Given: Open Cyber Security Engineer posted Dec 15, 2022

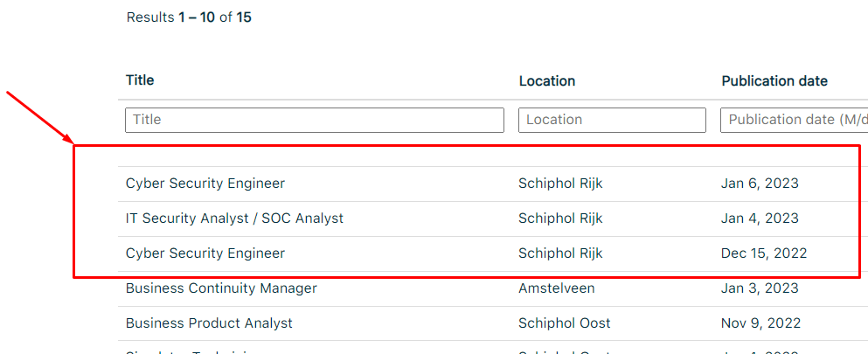Looking at the screenshot, I should (x=205, y=253).
